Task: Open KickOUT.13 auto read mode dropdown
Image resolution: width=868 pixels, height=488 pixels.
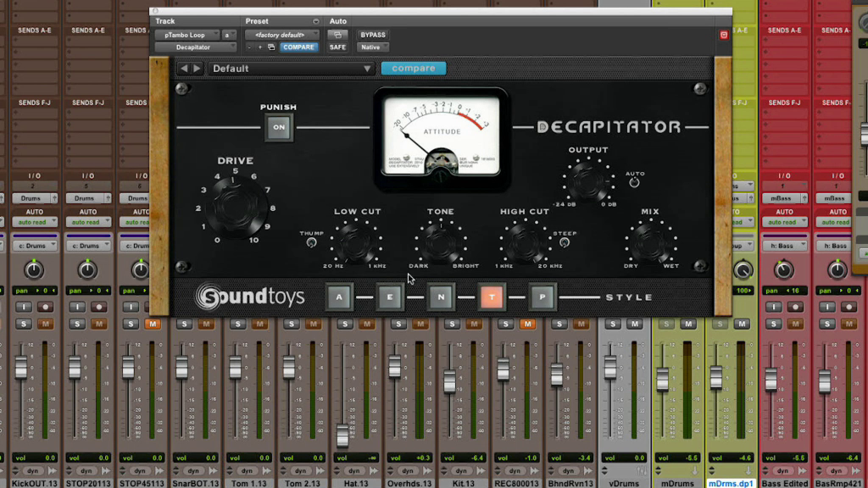Action: tap(34, 223)
